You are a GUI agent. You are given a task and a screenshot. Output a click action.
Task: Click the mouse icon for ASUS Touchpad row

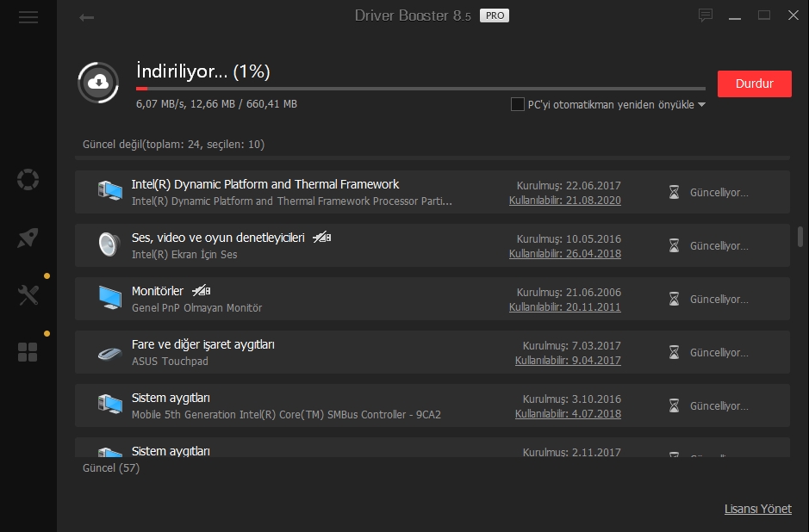click(x=110, y=353)
